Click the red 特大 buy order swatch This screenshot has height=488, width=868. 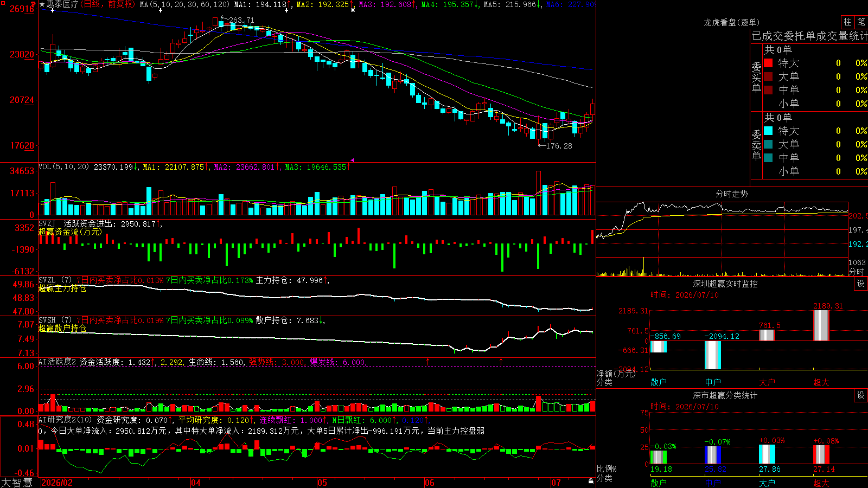768,63
